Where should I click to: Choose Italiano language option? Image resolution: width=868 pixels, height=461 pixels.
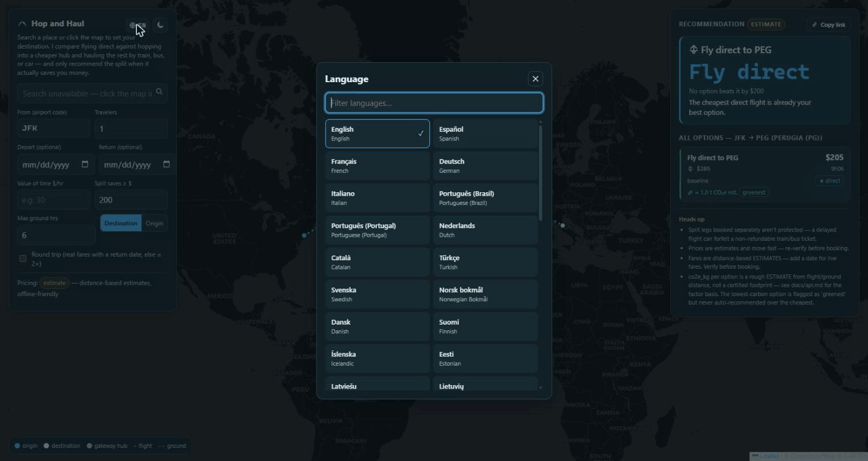tap(378, 197)
